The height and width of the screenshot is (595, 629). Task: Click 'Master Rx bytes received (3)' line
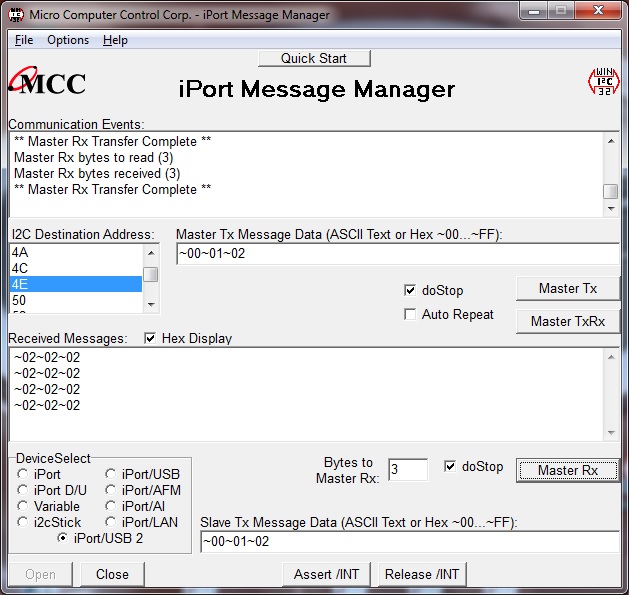tap(97, 174)
